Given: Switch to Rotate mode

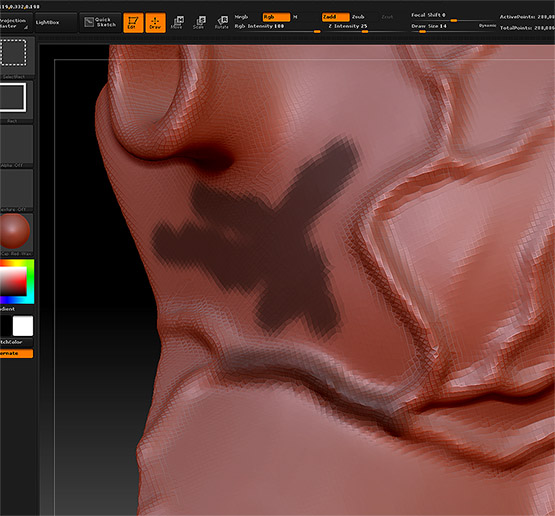Looking at the screenshot, I should pyautogui.click(x=222, y=23).
